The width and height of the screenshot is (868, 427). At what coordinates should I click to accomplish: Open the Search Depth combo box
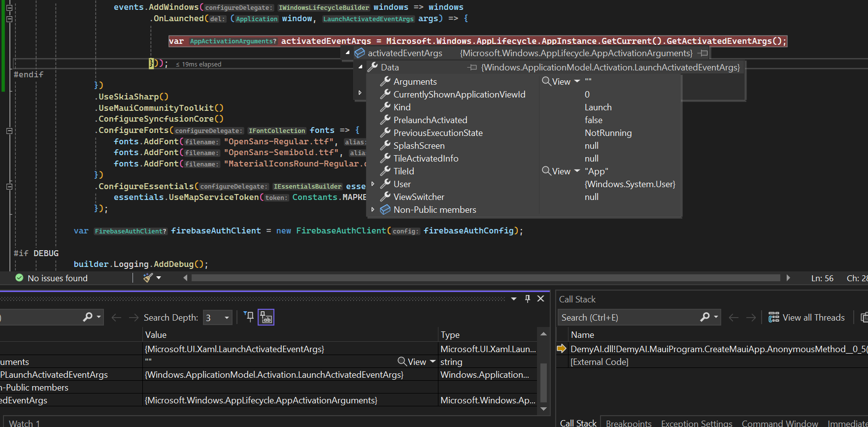click(218, 318)
